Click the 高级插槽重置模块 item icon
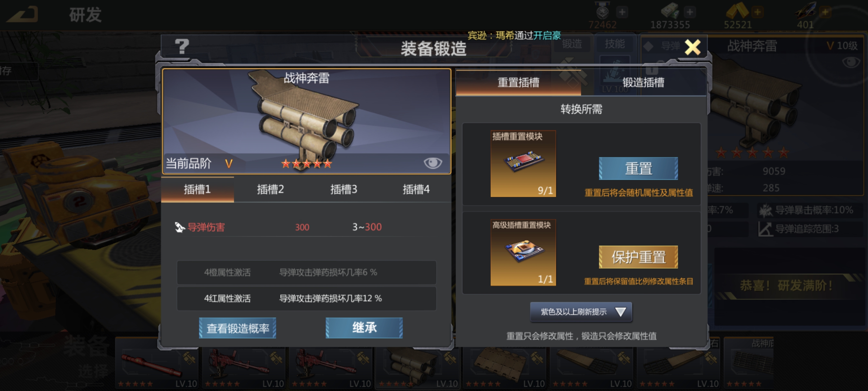Viewport: 868px width, 391px height. coord(523,252)
